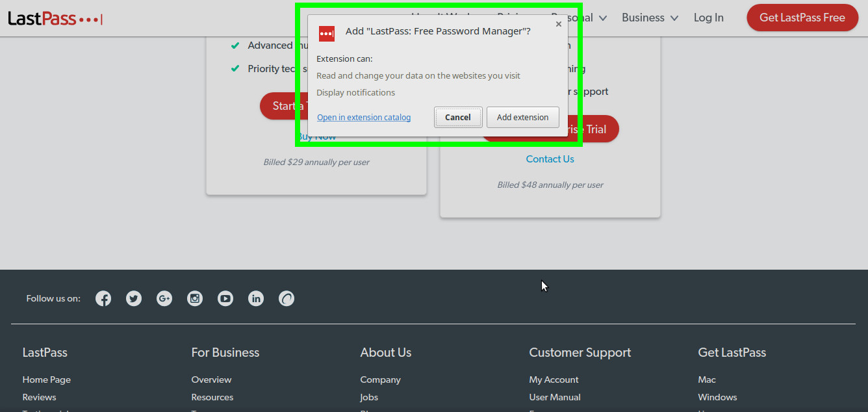Click the 'Extension can:' label in dialog

coord(344,58)
